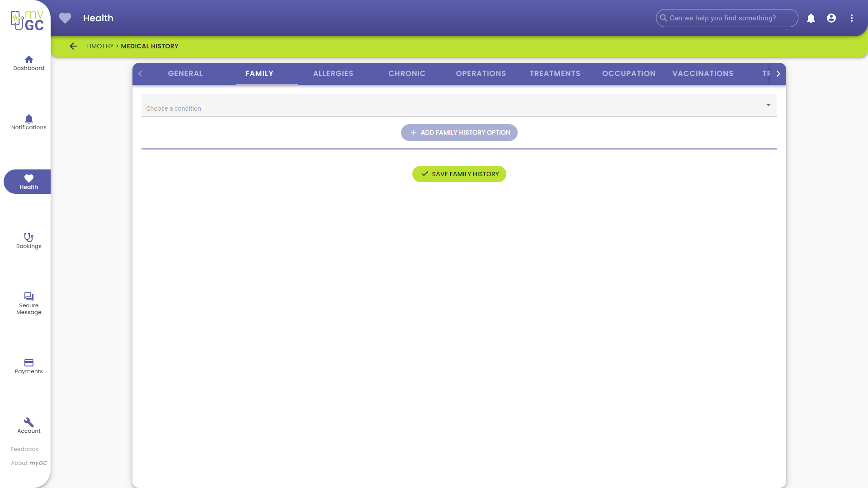The image size is (868, 488).
Task: Switch to the Vaccinations tab
Action: point(703,74)
